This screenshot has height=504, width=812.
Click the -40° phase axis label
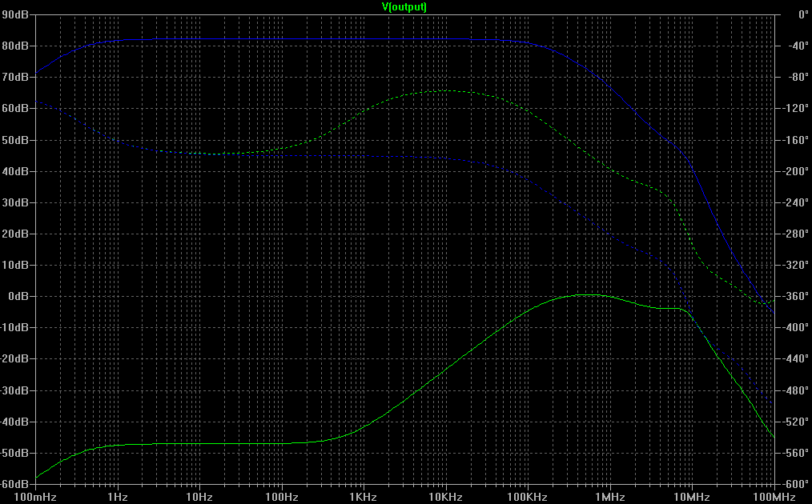(x=797, y=46)
